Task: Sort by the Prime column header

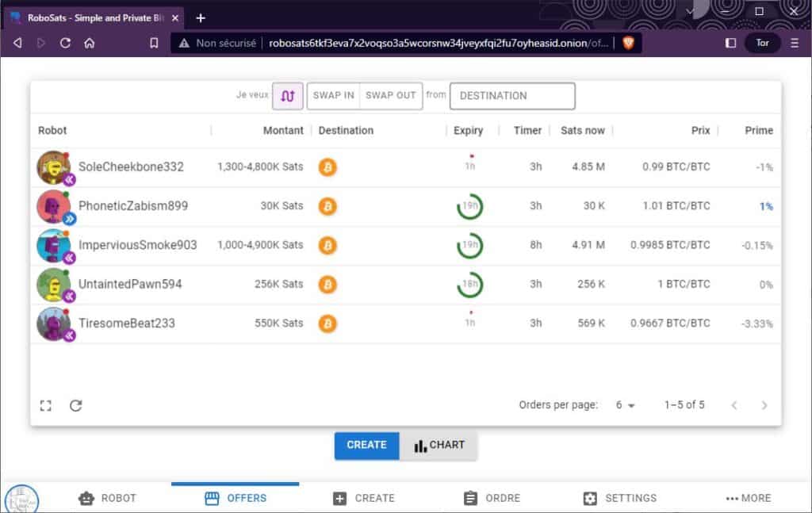Action: (759, 131)
